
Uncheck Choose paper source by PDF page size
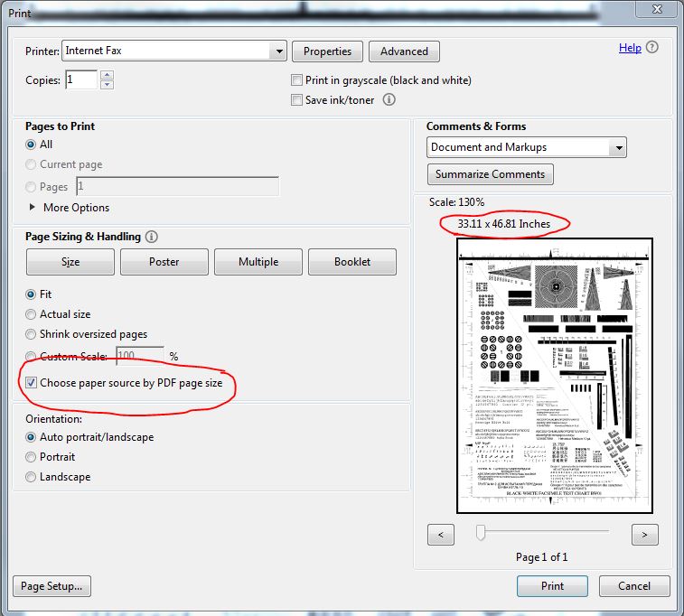32,383
